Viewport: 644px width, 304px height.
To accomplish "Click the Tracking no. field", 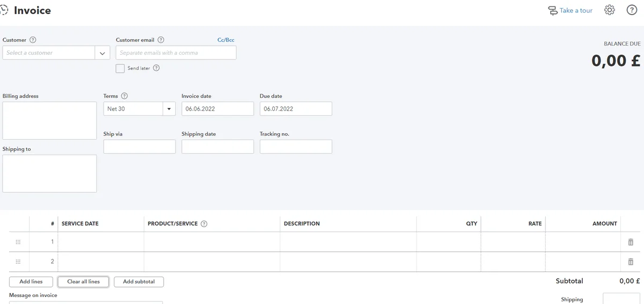I will tap(296, 147).
